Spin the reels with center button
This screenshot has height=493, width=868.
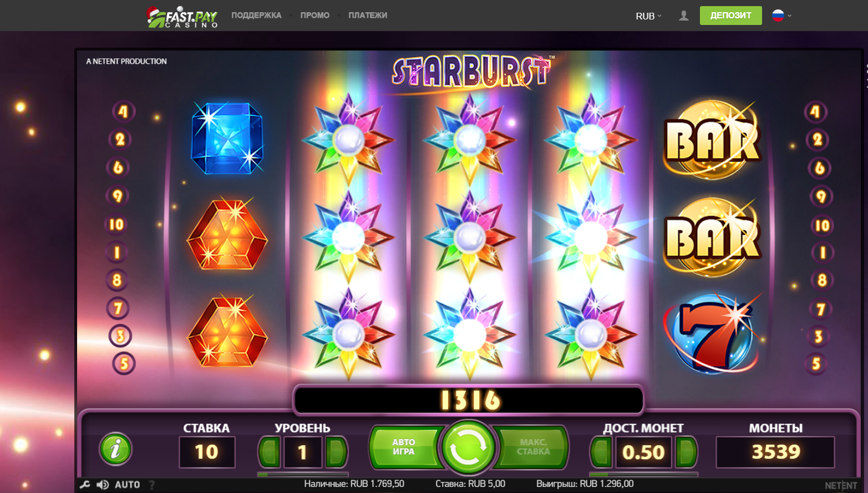pyautogui.click(x=468, y=447)
